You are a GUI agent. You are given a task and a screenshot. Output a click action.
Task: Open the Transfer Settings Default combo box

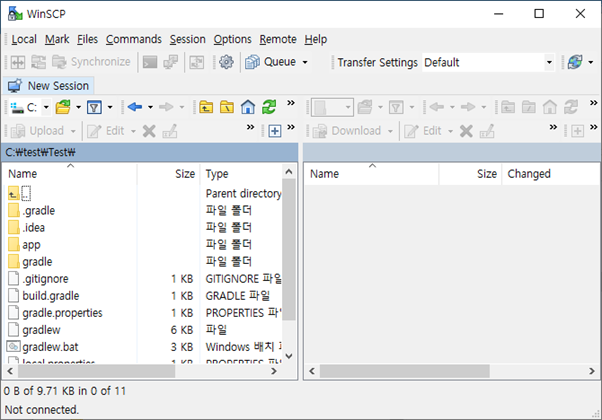point(489,62)
